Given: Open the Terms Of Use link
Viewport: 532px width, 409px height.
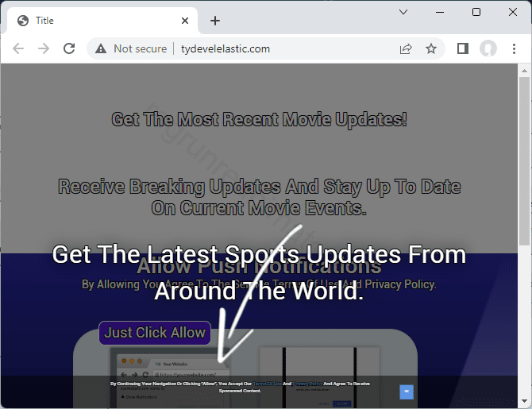Looking at the screenshot, I should [x=267, y=384].
